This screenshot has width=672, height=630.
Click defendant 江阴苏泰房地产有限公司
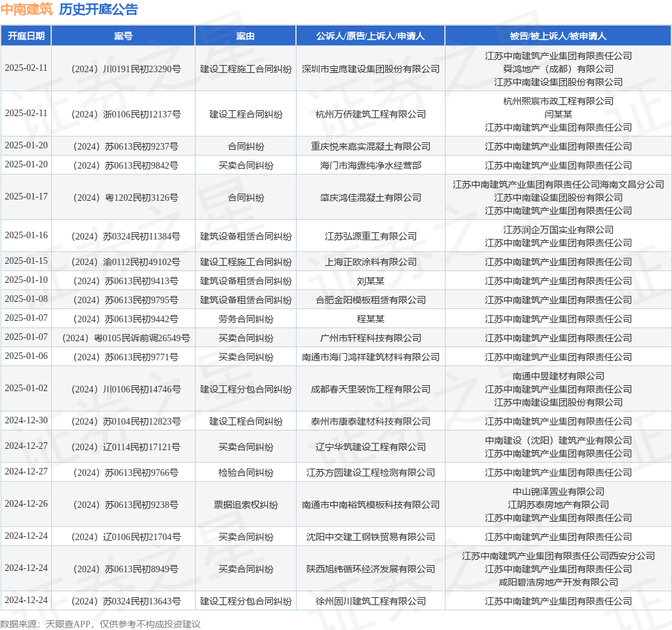558,505
